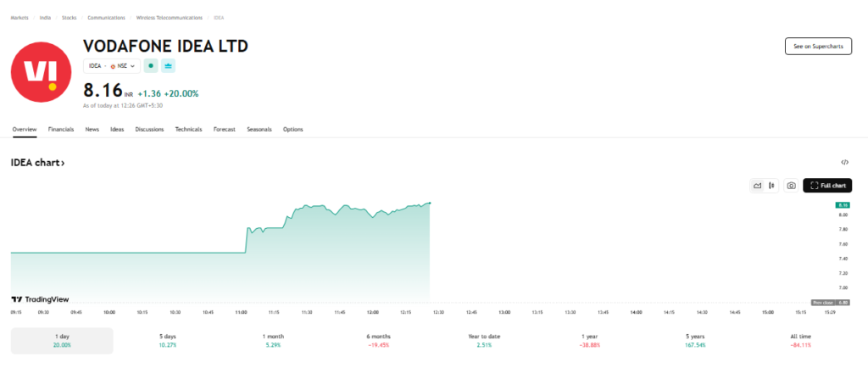
Task: Open the Ideas tab
Action: tap(117, 130)
